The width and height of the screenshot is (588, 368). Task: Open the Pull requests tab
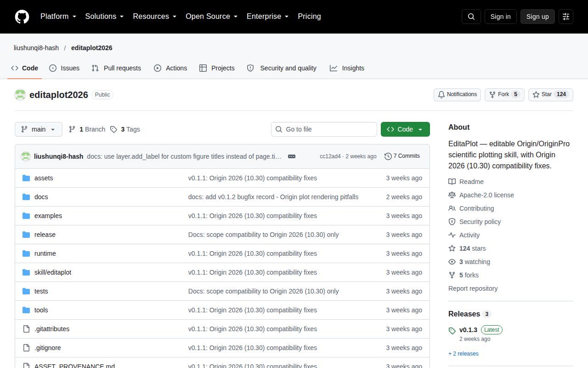coord(116,68)
